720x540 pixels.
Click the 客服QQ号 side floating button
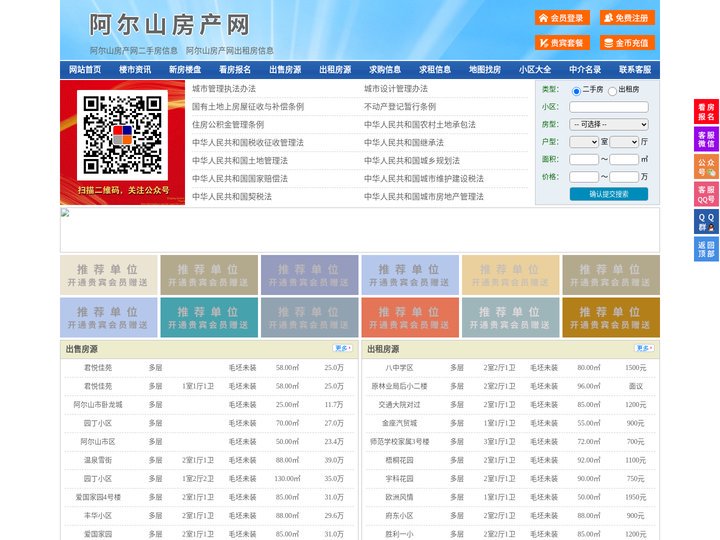(706, 194)
